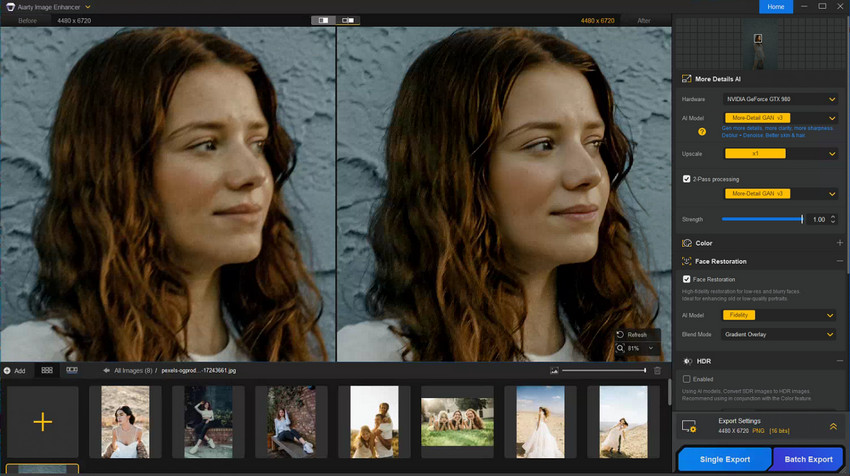Click the Strength value stepper arrows
The image size is (850, 476).
(x=833, y=219)
